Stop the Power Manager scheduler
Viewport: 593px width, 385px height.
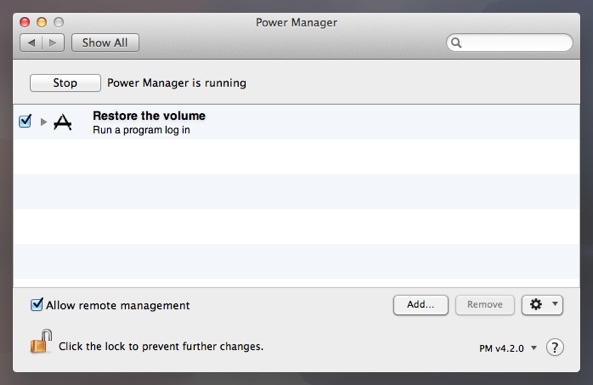pyautogui.click(x=65, y=83)
